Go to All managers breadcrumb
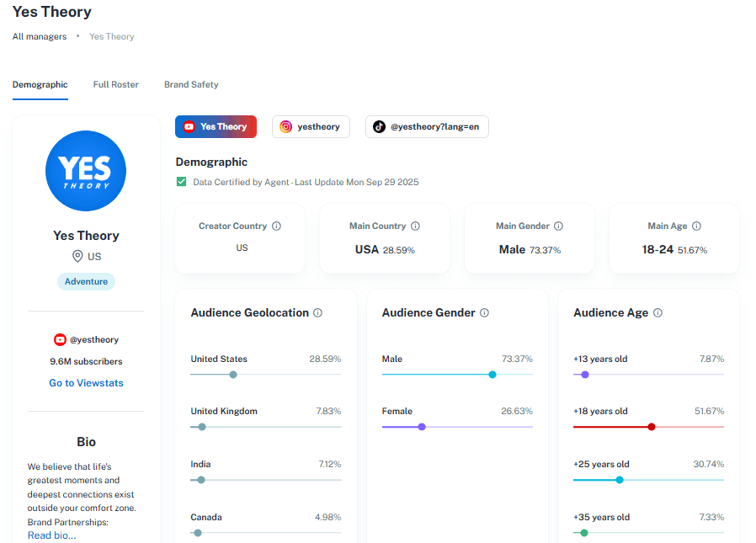Viewport: 756px width, 543px height. point(40,37)
